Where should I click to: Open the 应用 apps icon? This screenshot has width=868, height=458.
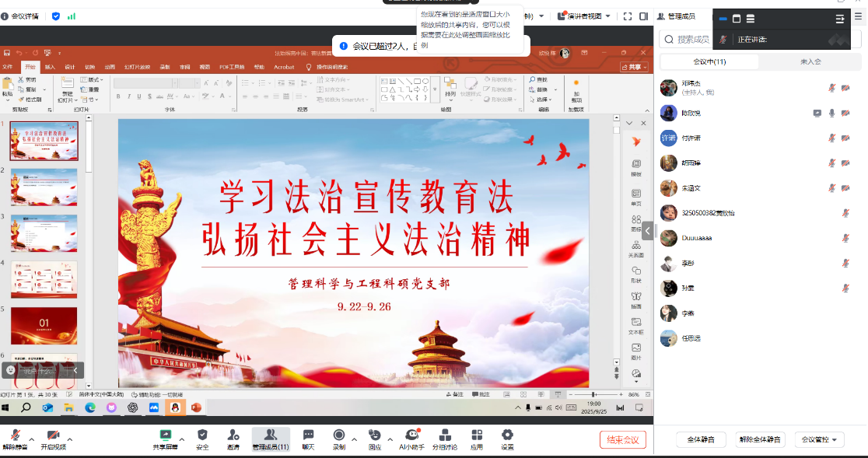[x=476, y=435]
